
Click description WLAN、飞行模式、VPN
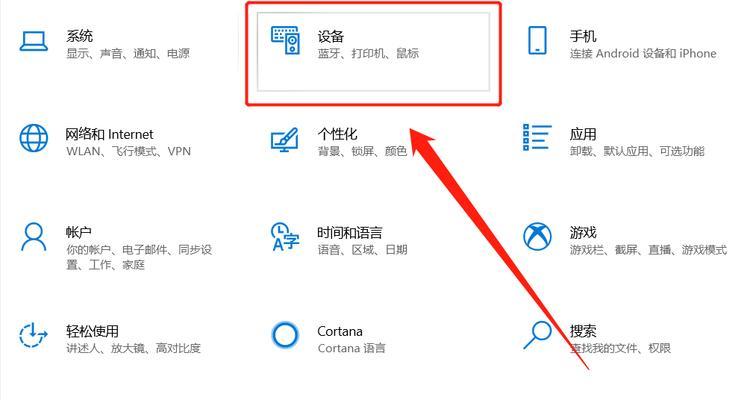pyautogui.click(x=128, y=152)
